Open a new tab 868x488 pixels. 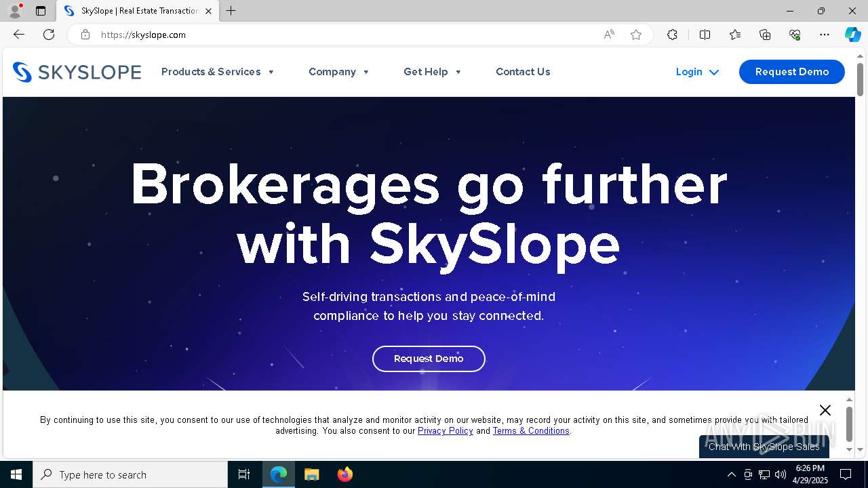pyautogui.click(x=231, y=11)
